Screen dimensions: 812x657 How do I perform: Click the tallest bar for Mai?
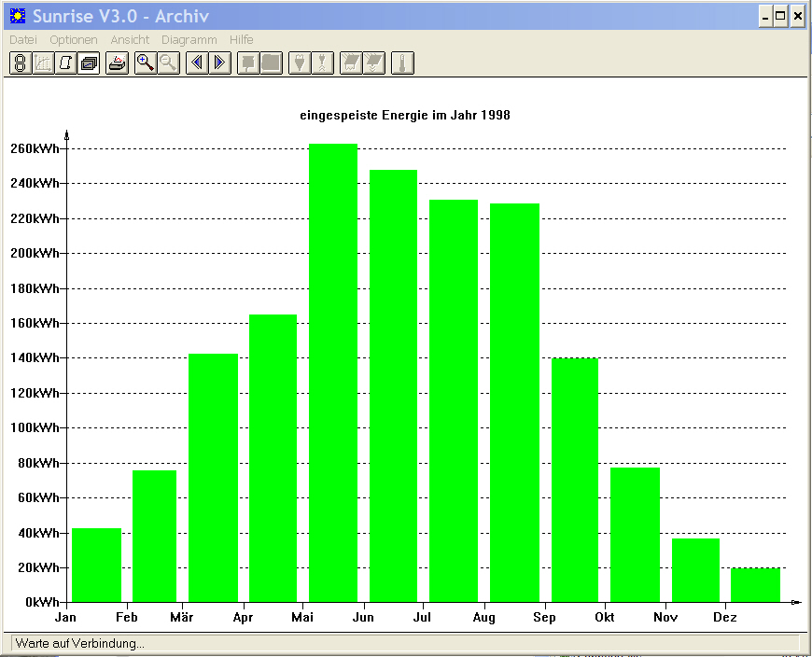pos(333,372)
